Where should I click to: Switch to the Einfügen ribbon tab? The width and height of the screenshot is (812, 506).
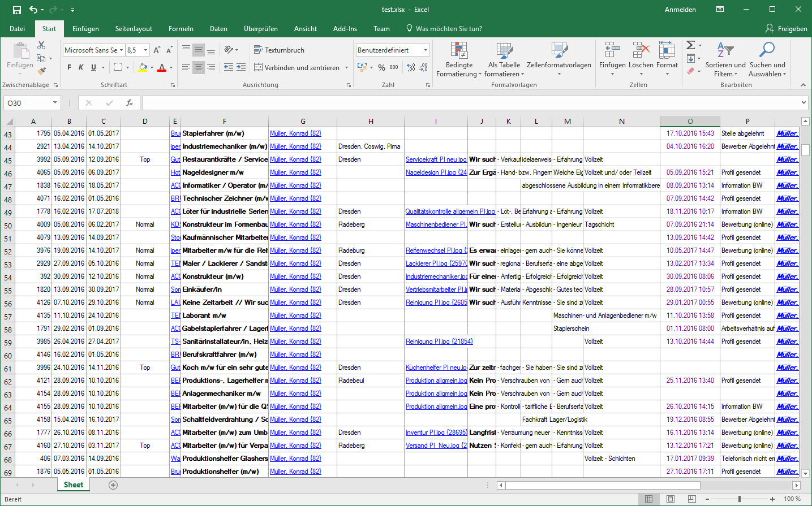pyautogui.click(x=85, y=29)
